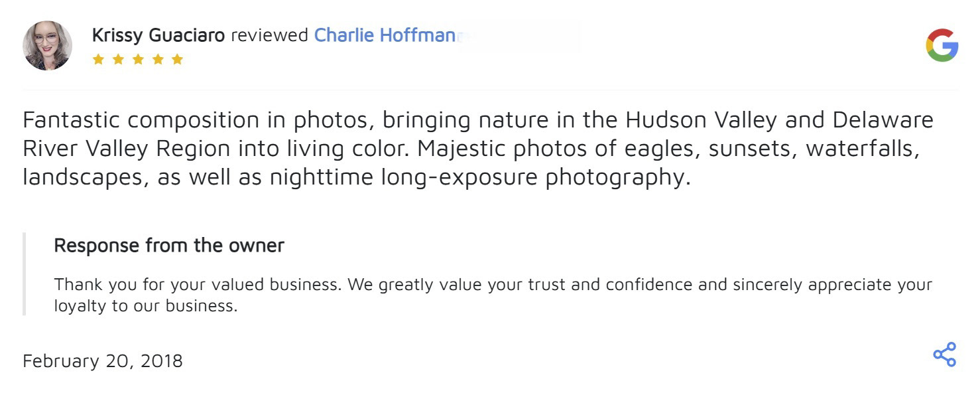
Task: Click the second yellow rating star
Action: coord(117,60)
